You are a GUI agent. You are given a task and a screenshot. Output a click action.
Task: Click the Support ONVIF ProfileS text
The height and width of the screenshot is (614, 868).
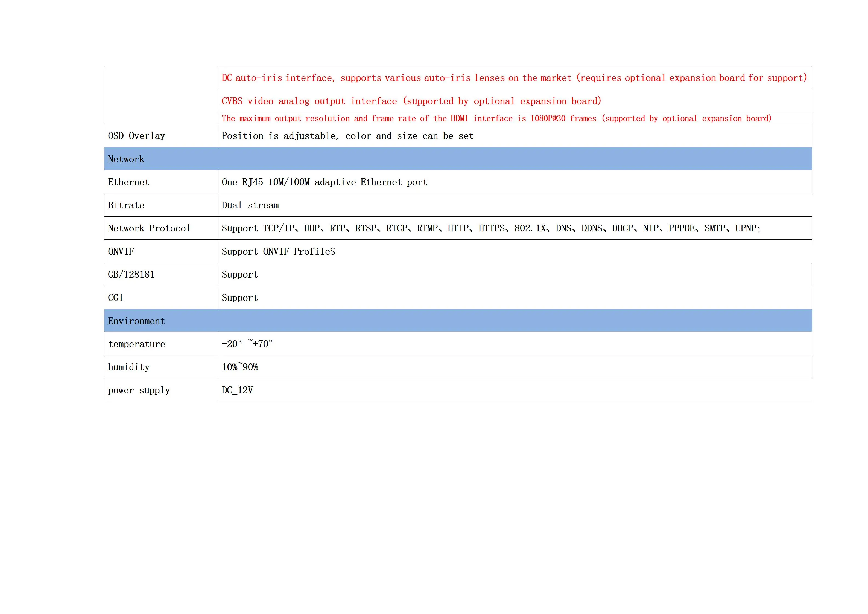(278, 251)
